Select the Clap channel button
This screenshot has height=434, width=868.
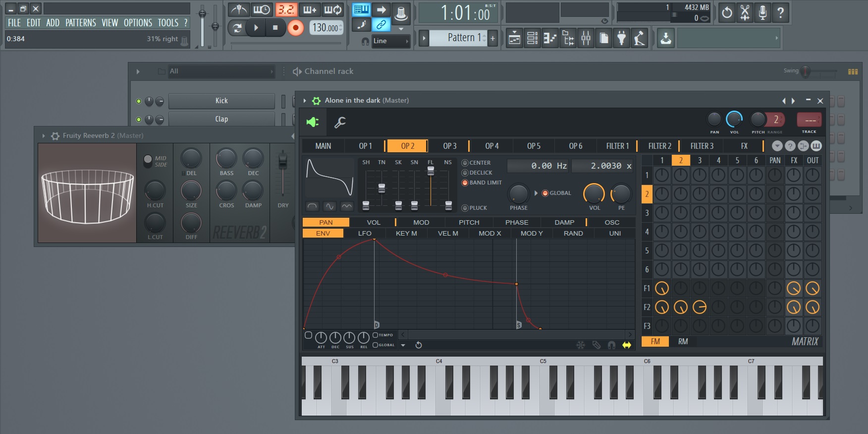(221, 119)
